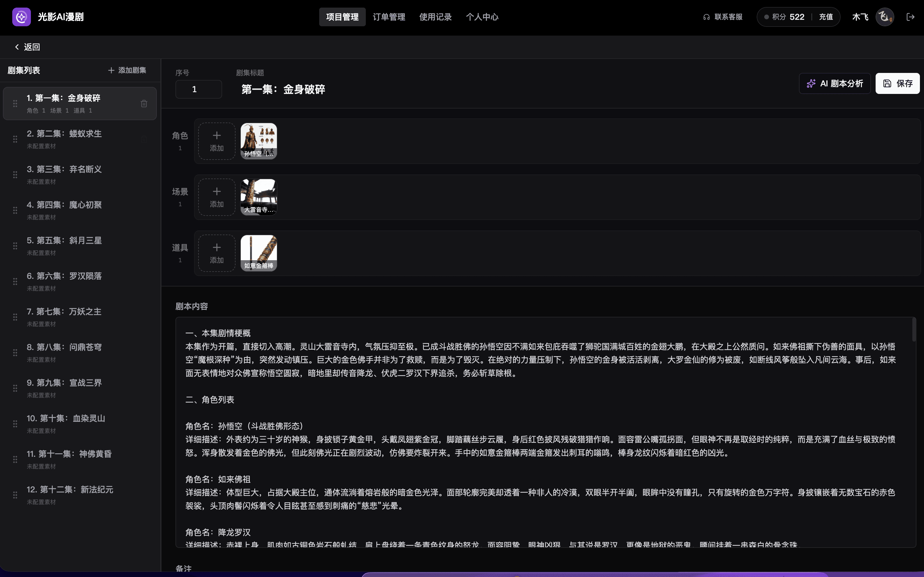Click the back chevron next to 返回
This screenshot has height=577, width=924.
17,47
